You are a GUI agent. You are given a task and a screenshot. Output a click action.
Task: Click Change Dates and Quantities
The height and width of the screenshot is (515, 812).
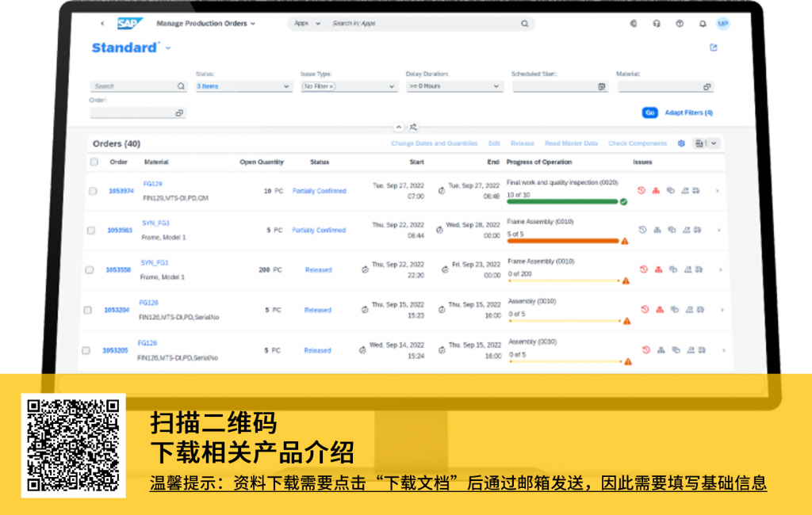[434, 143]
